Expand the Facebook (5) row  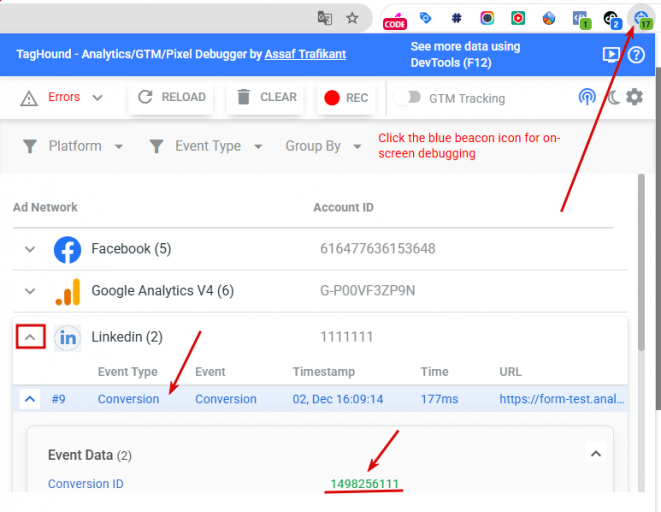[30, 249]
